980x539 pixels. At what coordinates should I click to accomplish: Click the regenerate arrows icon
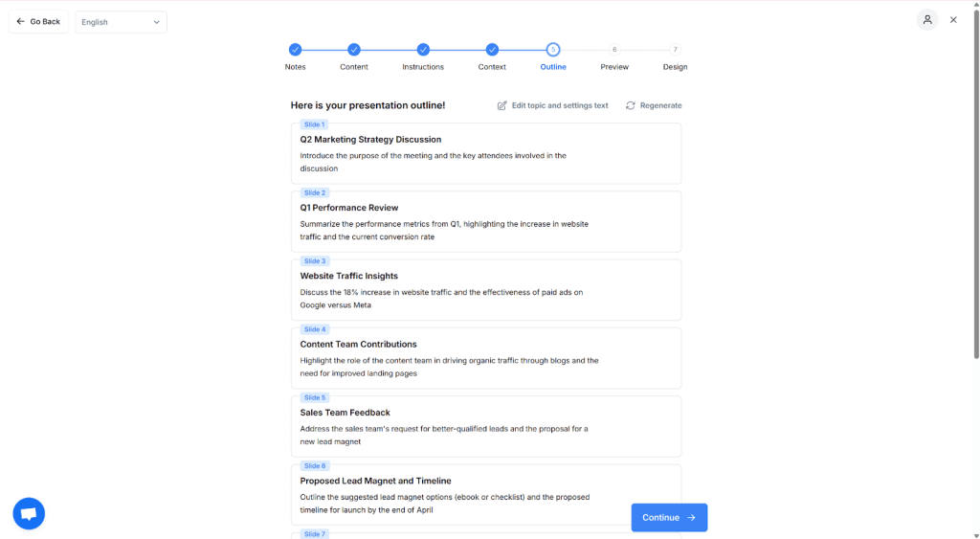tap(631, 105)
